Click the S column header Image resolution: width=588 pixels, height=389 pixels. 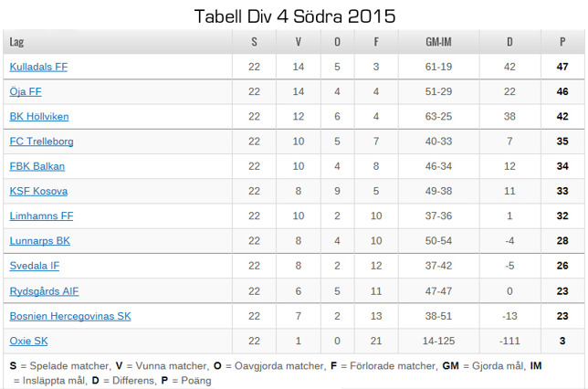pyautogui.click(x=254, y=42)
